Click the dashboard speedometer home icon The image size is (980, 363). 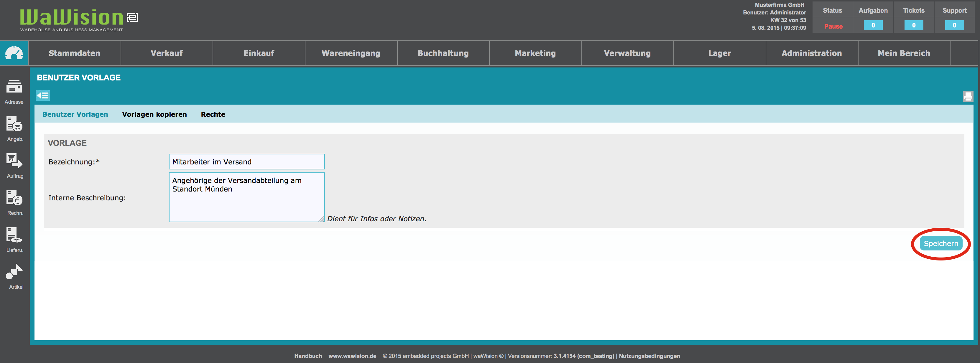coord(14,53)
